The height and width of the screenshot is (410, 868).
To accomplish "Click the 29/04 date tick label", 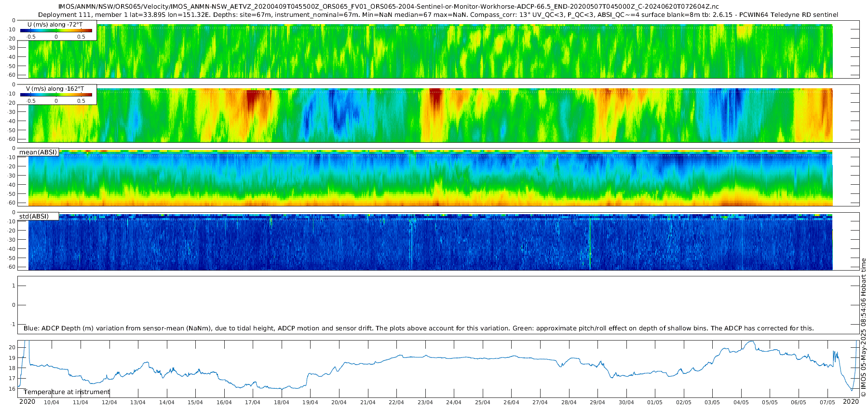I will pos(597,402).
